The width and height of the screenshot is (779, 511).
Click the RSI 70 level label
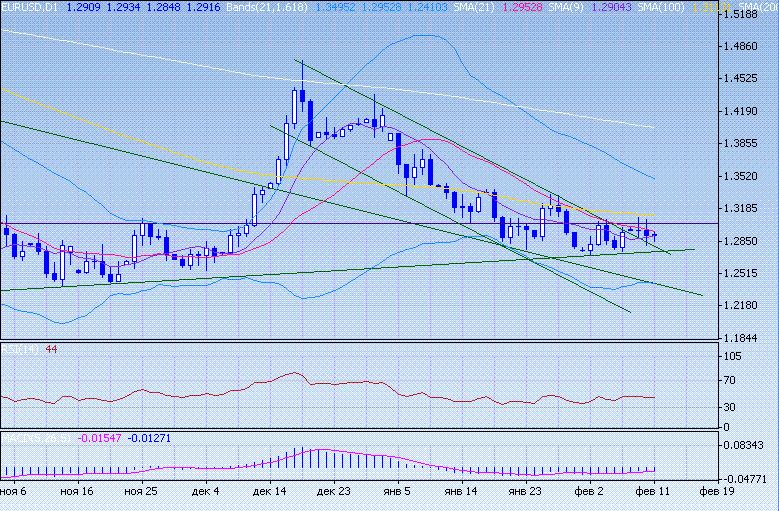(x=735, y=381)
